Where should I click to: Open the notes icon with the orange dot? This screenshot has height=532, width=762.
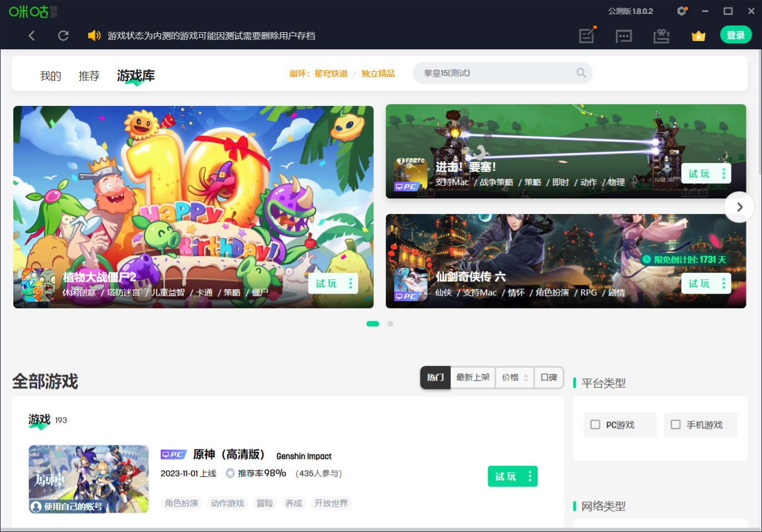click(587, 35)
